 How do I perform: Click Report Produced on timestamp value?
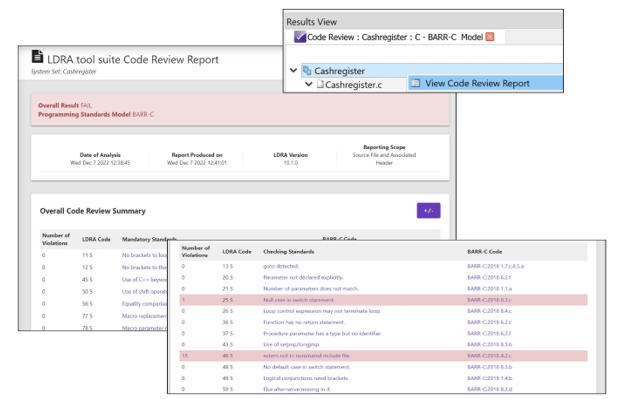[x=197, y=163]
